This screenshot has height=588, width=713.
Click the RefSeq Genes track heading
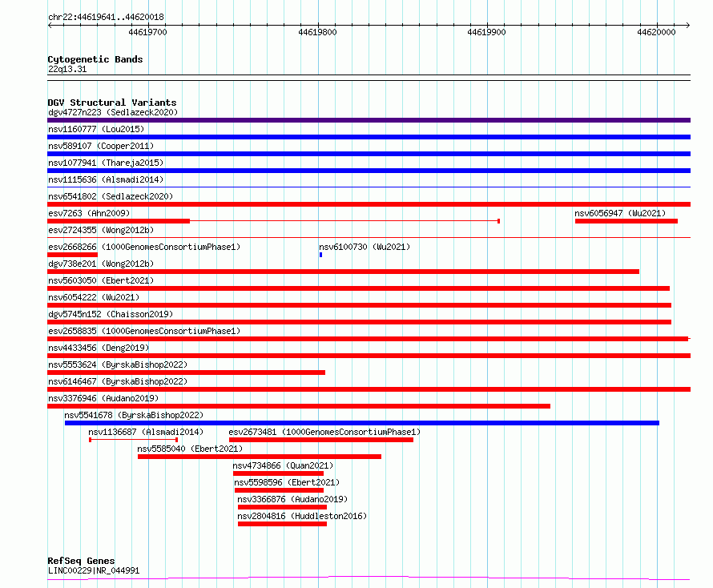pos(81,561)
